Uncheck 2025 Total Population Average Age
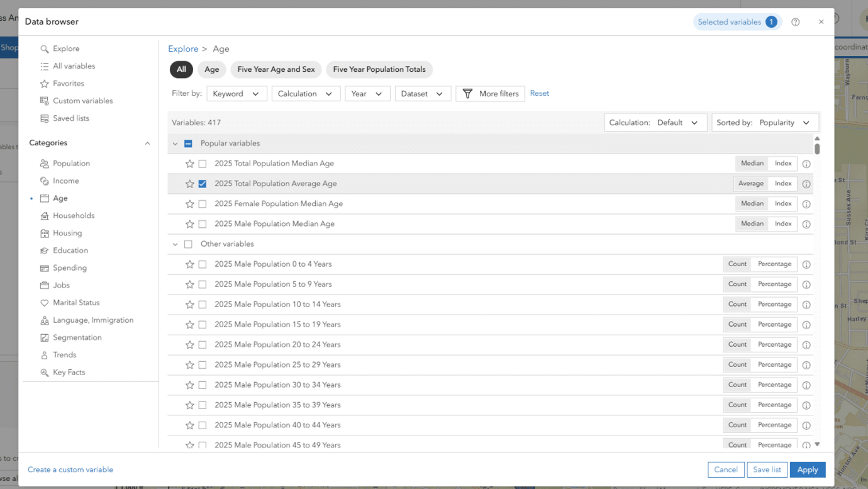Image resolution: width=868 pixels, height=489 pixels. point(202,183)
